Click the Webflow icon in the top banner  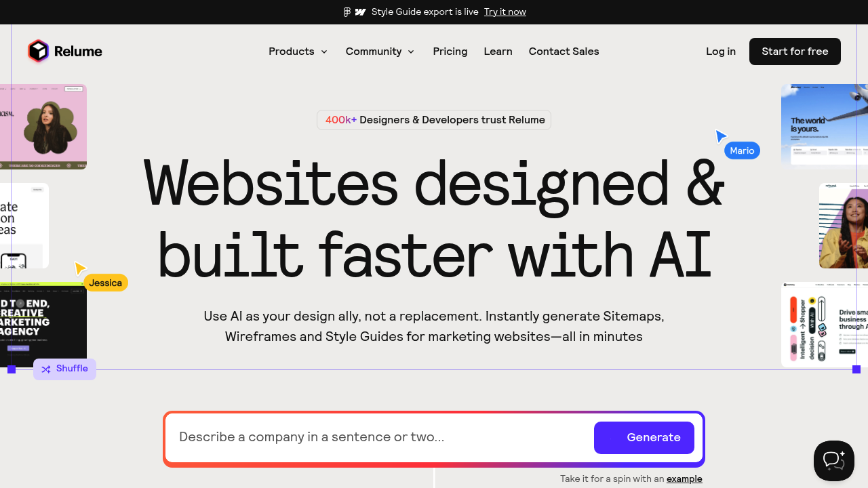(360, 12)
